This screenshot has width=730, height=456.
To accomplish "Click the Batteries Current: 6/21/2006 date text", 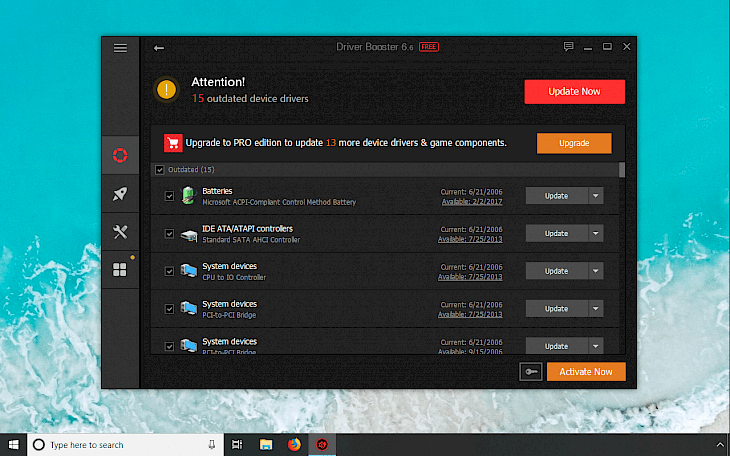I will (x=472, y=192).
